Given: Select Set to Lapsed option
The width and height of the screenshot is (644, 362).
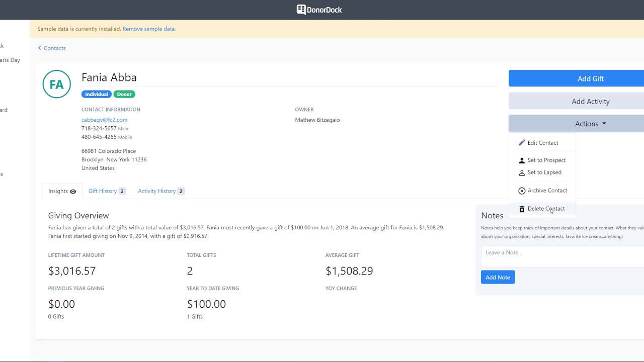Looking at the screenshot, I should [x=542, y=172].
